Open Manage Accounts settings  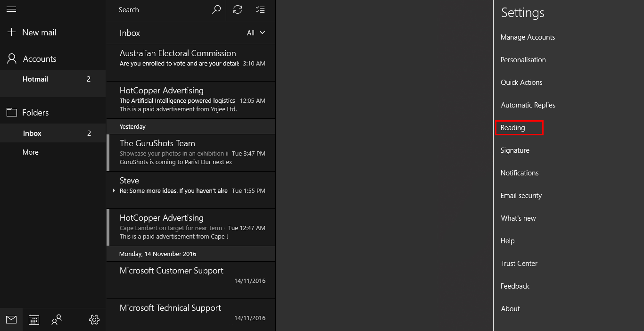tap(528, 37)
